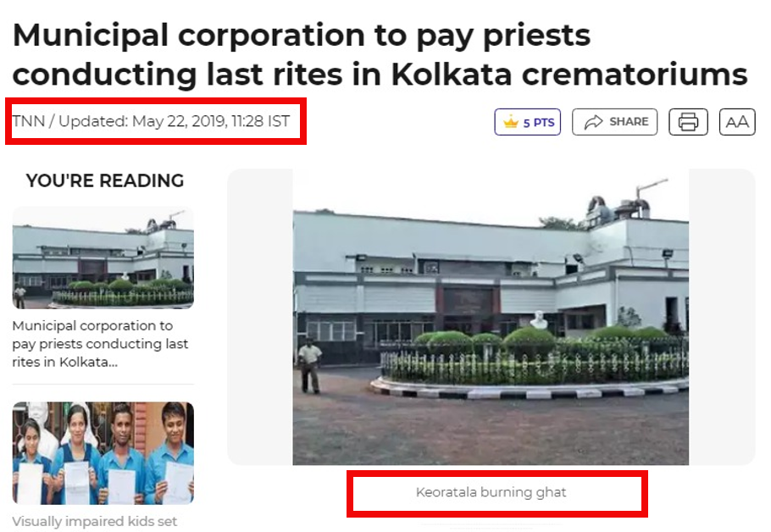Click the 'Keoratala burning ghat' caption
771x532 pixels.
pyautogui.click(x=491, y=492)
